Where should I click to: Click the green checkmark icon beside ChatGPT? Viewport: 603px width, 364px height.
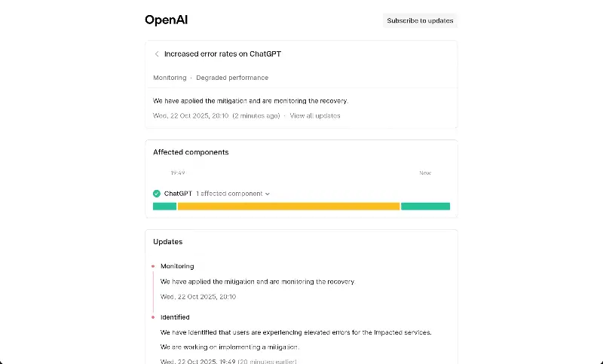tap(157, 194)
